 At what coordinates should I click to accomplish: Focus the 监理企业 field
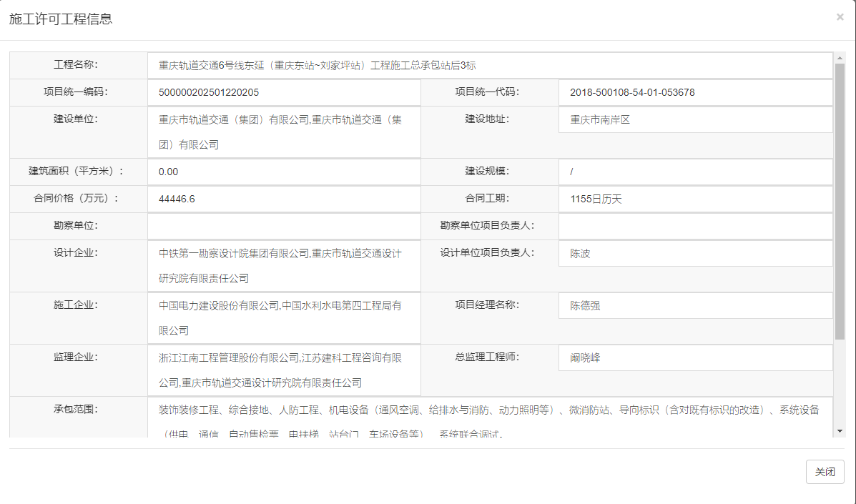pyautogui.click(x=284, y=370)
